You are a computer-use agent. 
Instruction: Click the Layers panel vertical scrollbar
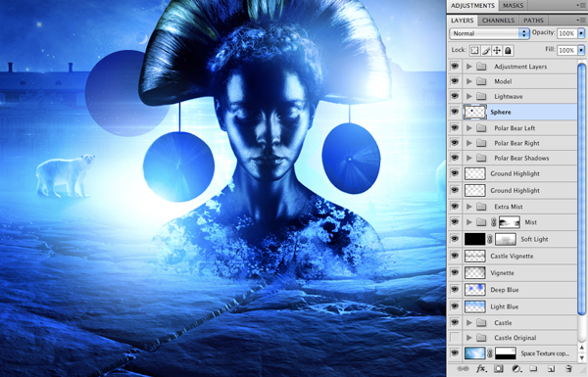pos(581,189)
